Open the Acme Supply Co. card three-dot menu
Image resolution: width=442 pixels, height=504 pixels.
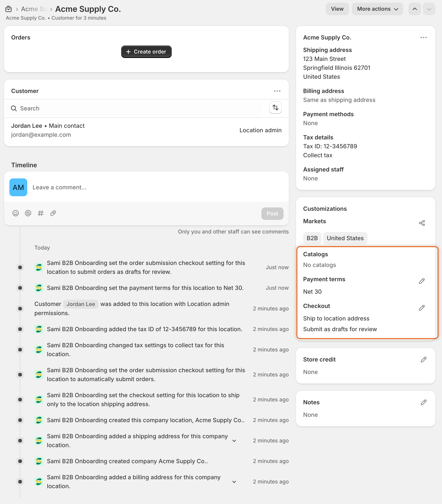(x=423, y=37)
